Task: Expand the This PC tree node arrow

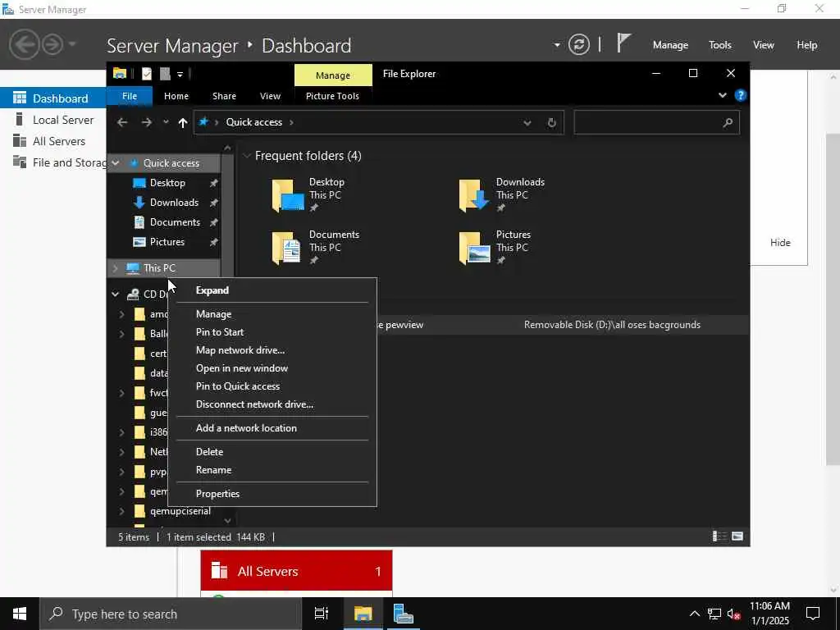Action: pyautogui.click(x=115, y=268)
